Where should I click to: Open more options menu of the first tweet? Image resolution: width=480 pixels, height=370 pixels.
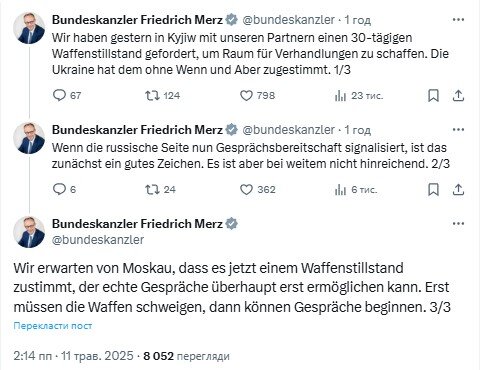[458, 20]
